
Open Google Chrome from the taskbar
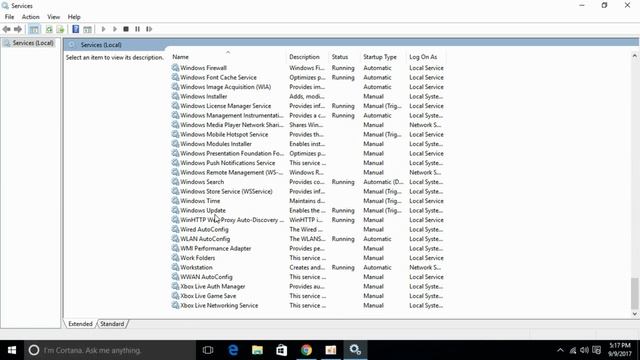click(306, 350)
